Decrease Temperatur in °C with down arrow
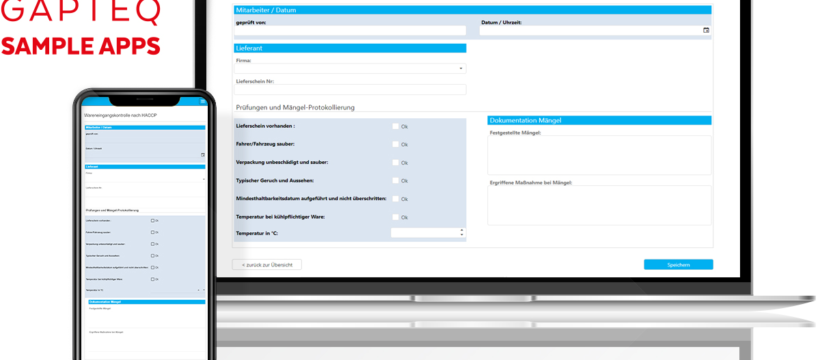 pyautogui.click(x=461, y=235)
